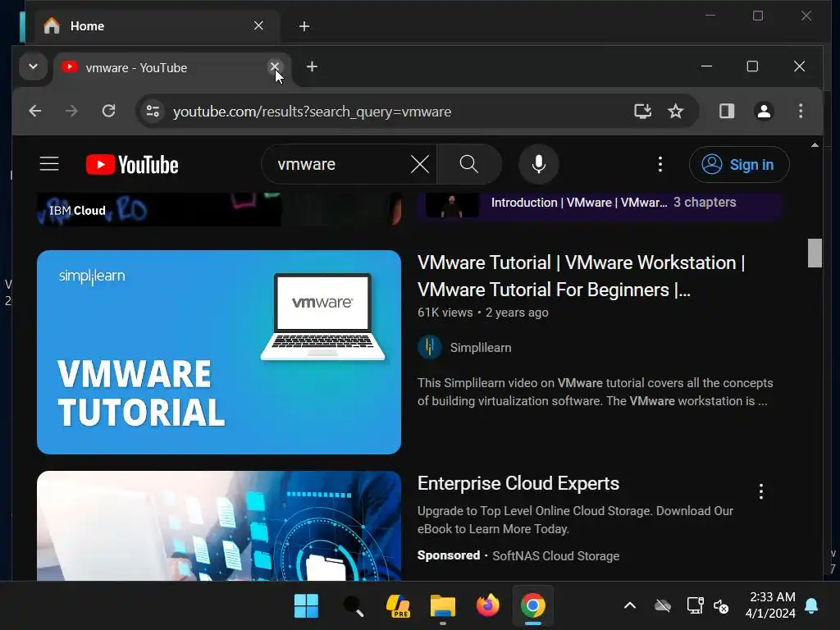Image resolution: width=840 pixels, height=630 pixels.
Task: Install app icon in address bar
Action: (642, 111)
